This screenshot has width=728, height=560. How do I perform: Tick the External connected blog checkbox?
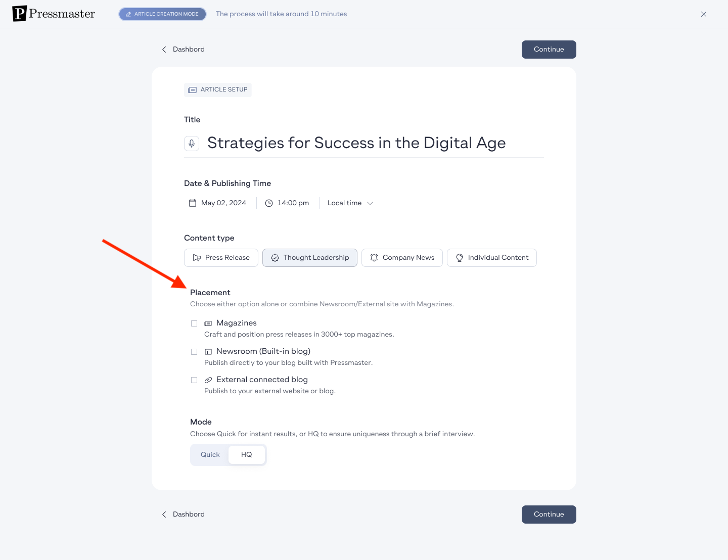coord(194,380)
